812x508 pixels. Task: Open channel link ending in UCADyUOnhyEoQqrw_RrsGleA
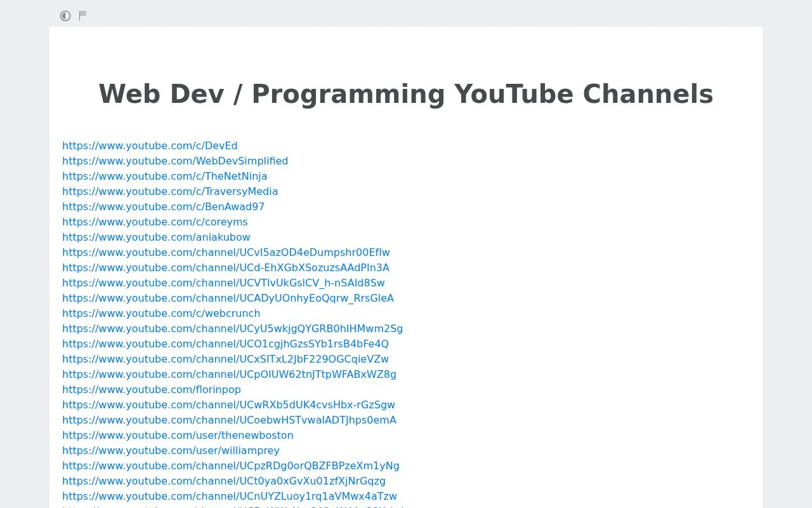(228, 298)
